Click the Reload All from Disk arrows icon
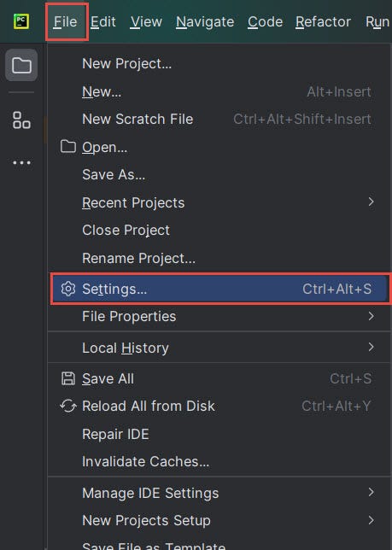 (x=68, y=407)
